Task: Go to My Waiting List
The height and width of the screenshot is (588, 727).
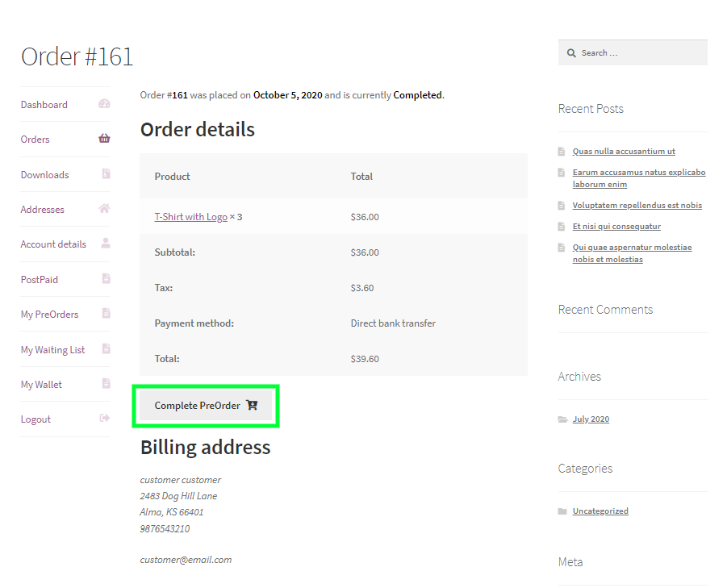Action: [52, 349]
